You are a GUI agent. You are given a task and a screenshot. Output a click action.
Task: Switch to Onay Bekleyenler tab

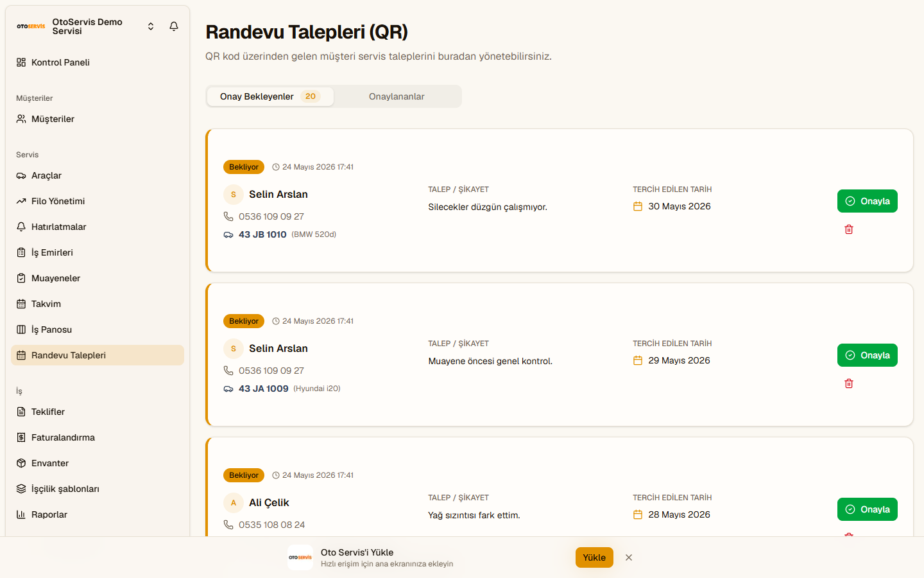pyautogui.click(x=270, y=96)
